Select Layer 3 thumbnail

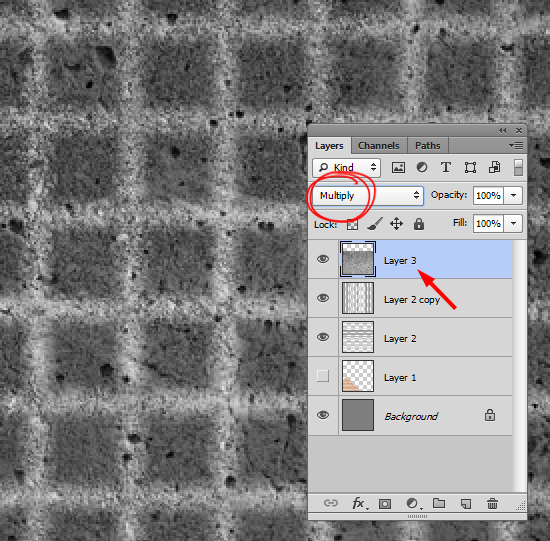358,259
